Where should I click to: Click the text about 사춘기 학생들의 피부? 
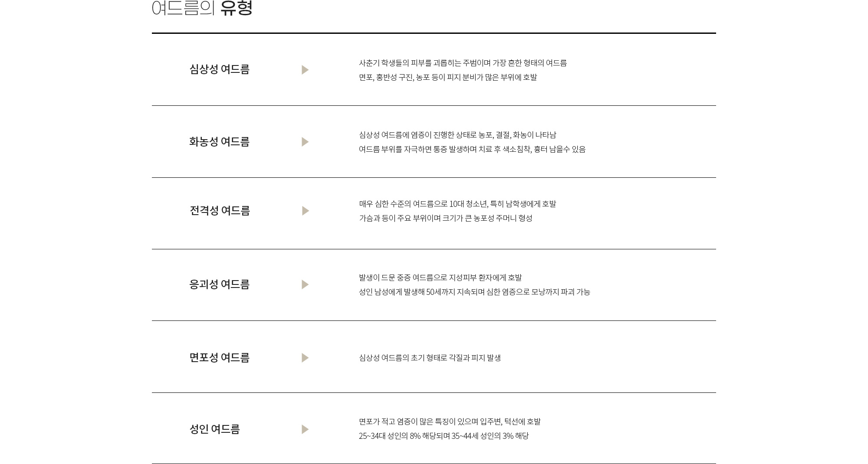[463, 63]
